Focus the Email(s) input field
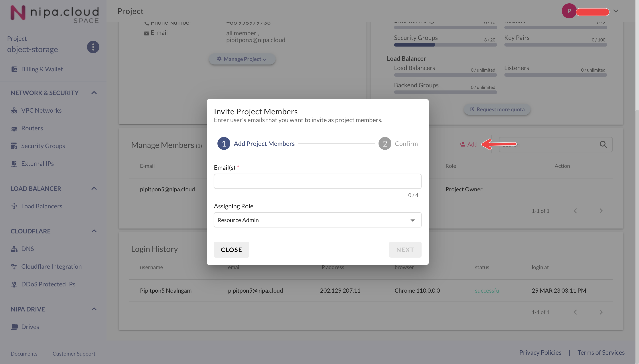639x364 pixels. [x=317, y=181]
